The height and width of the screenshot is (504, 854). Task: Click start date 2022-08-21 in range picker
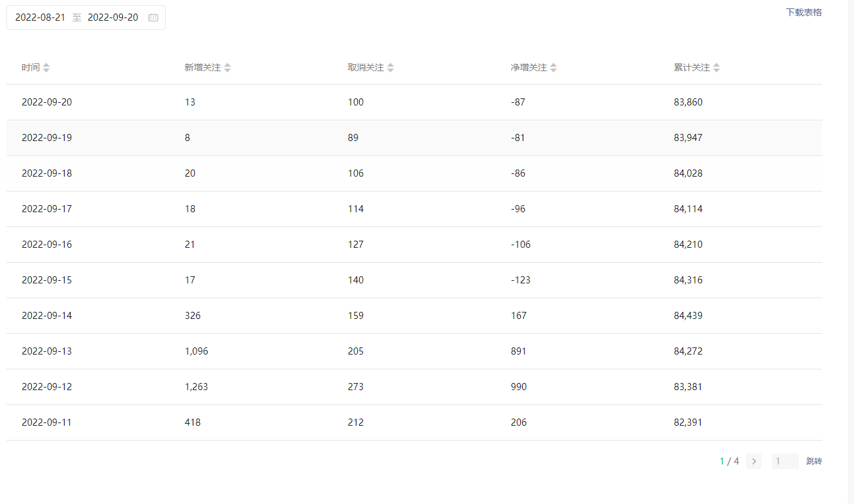coord(40,17)
